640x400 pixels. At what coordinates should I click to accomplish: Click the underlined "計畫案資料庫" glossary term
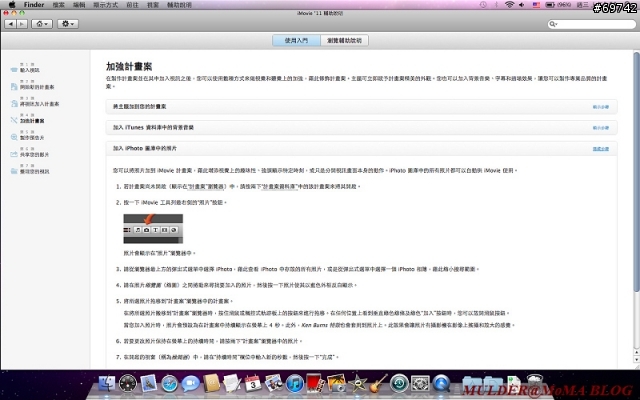point(280,187)
